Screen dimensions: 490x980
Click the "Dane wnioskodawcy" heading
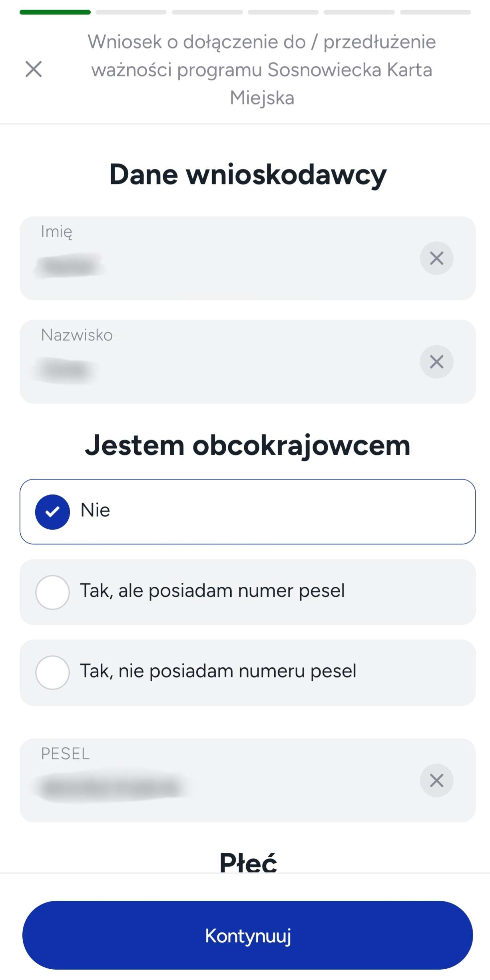pos(248,174)
